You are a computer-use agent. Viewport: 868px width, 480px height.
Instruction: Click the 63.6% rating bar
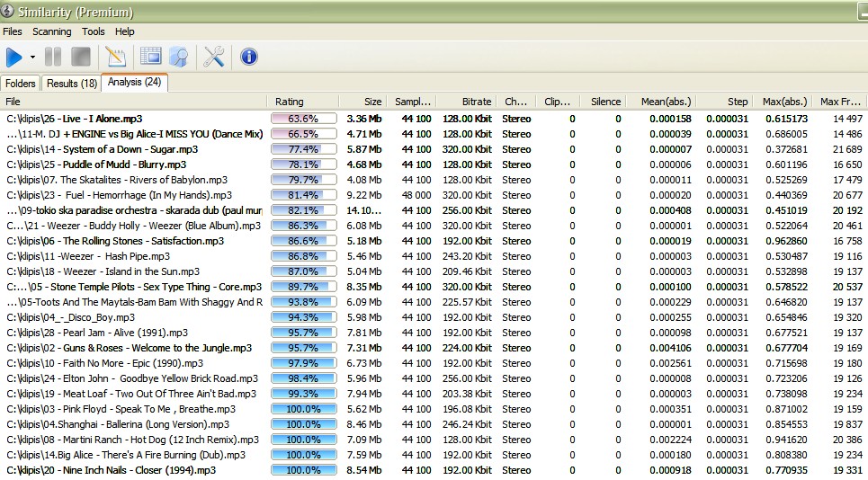pos(303,119)
